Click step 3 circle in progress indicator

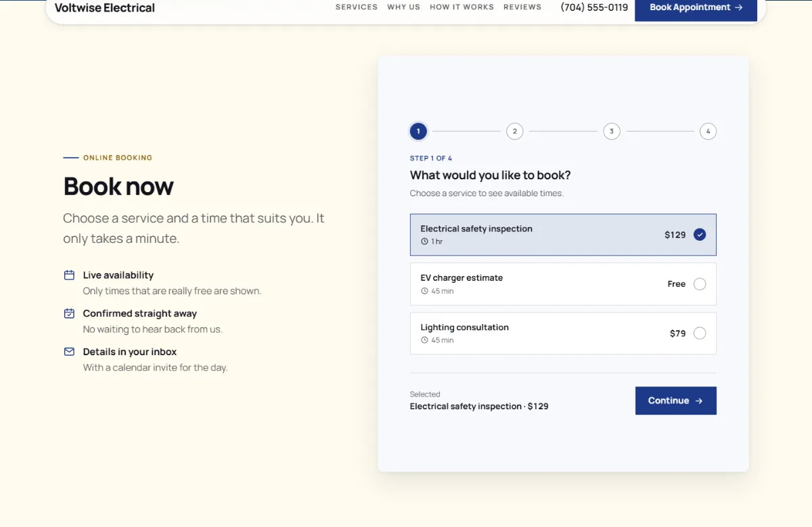612,131
